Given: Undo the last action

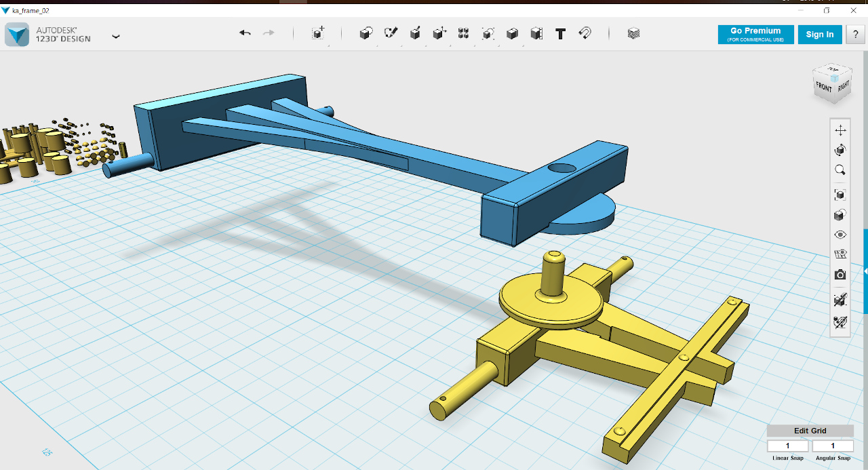Looking at the screenshot, I should click(245, 33).
